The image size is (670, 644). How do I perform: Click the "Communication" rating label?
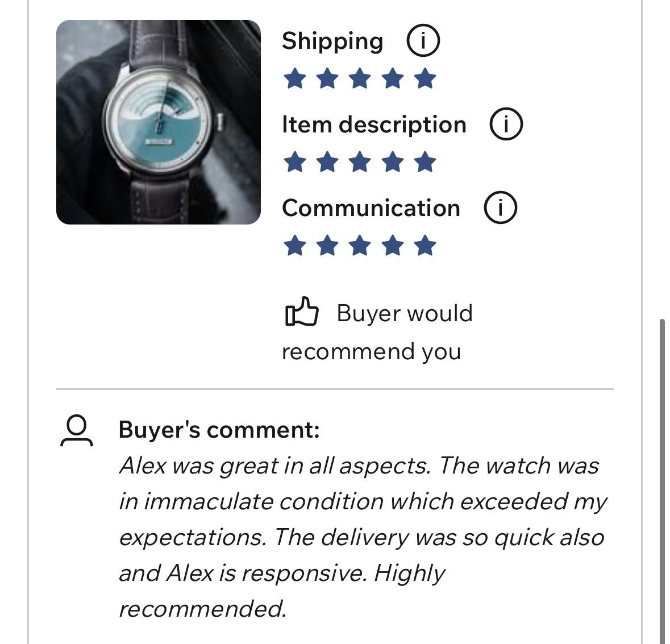[371, 208]
